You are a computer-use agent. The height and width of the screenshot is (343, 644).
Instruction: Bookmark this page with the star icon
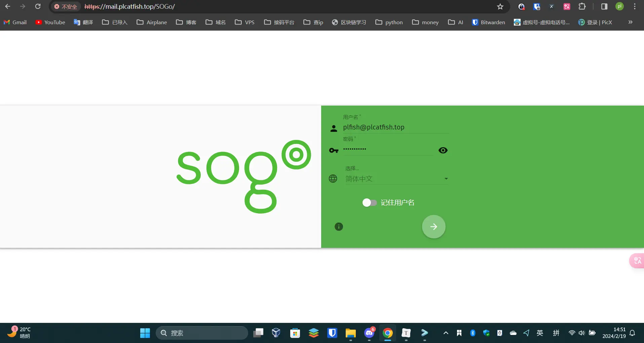500,7
